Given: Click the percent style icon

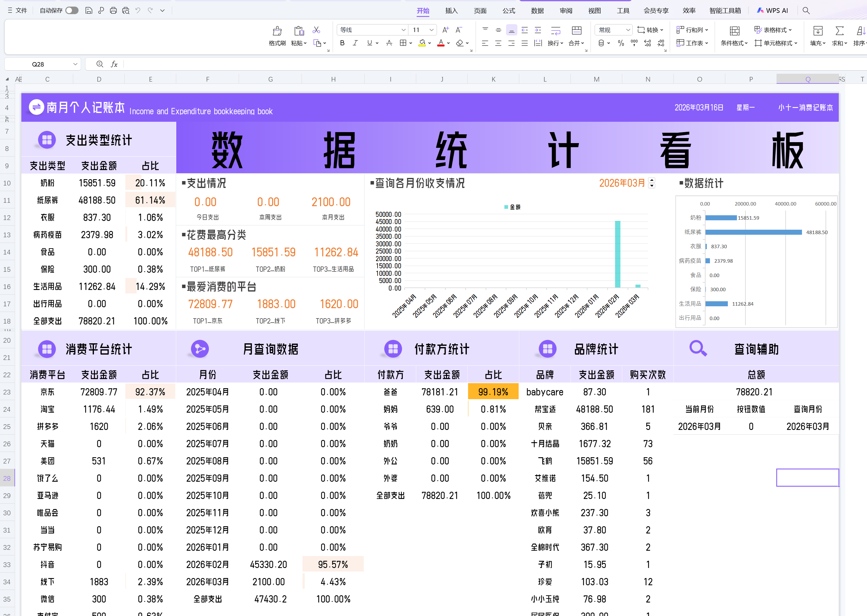Looking at the screenshot, I should 621,43.
